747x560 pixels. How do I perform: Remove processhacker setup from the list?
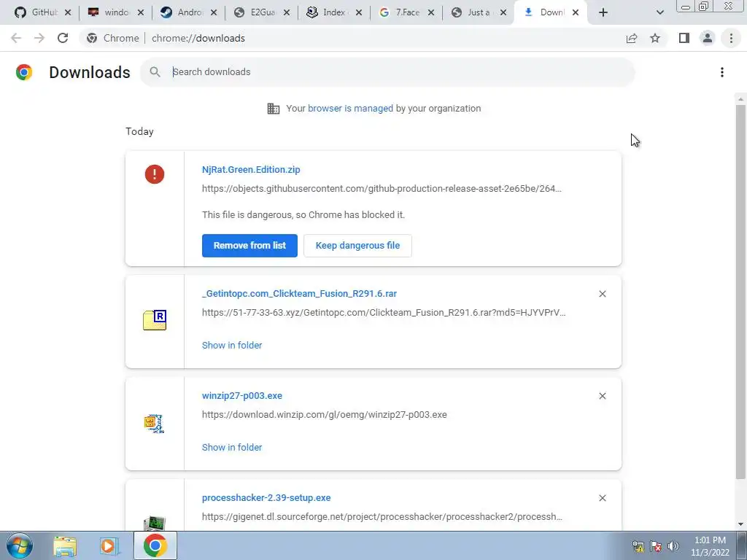[602, 497]
